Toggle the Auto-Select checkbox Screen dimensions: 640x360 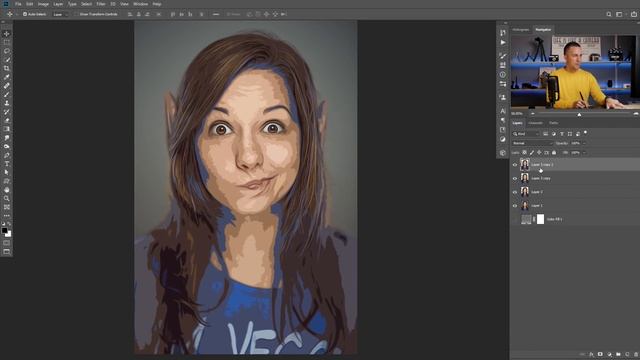[x=25, y=14]
